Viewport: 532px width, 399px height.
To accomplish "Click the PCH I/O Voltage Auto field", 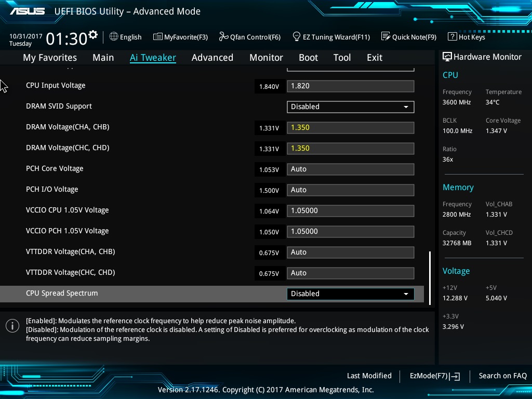I will [x=351, y=190].
